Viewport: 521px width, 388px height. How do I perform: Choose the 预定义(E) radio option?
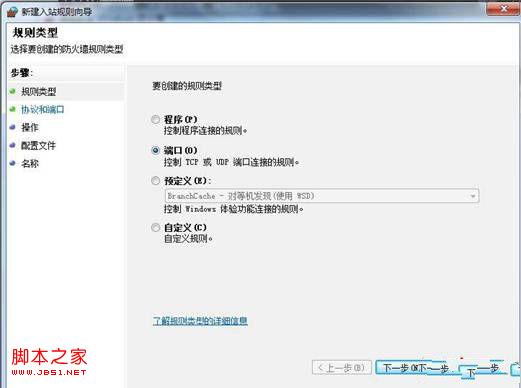[156, 181]
